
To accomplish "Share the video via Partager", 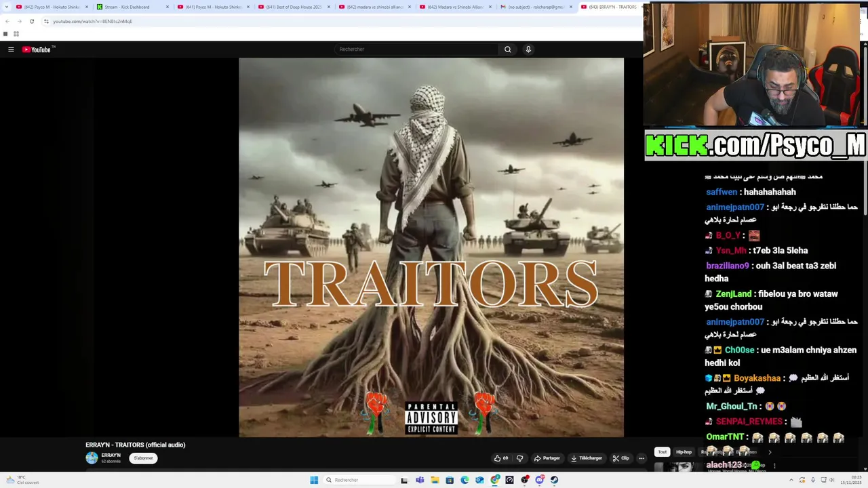I will (x=547, y=458).
